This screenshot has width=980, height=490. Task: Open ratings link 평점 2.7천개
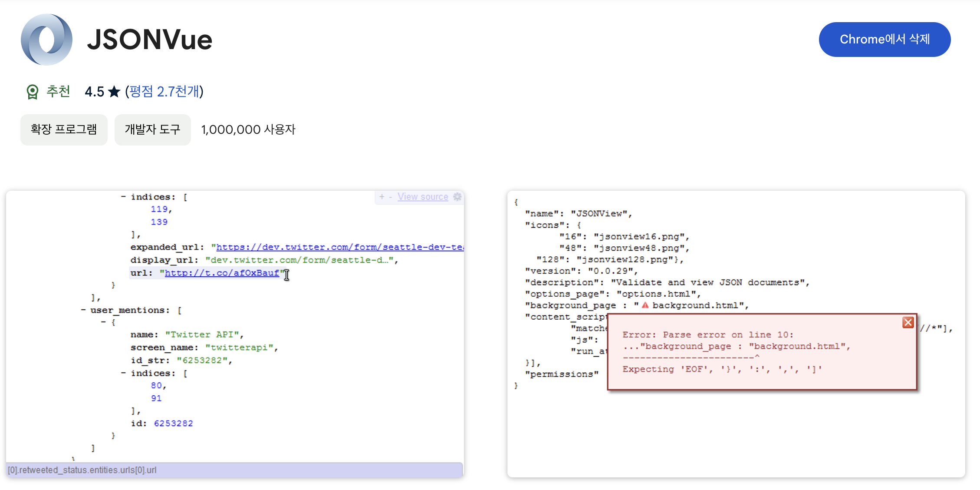coord(164,92)
